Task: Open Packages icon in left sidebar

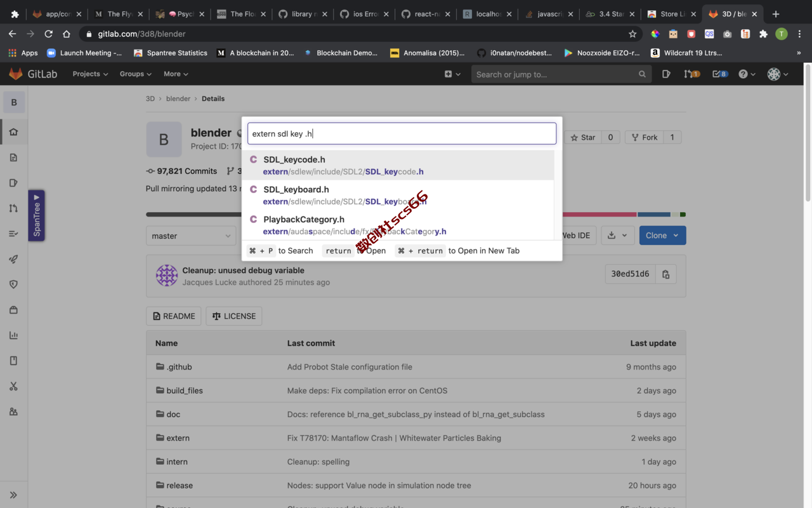Action: click(x=13, y=310)
